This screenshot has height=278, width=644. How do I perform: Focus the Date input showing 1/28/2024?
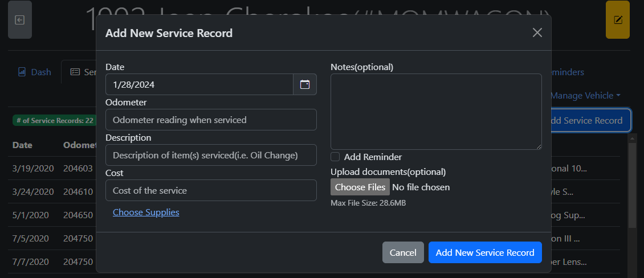pyautogui.click(x=199, y=84)
